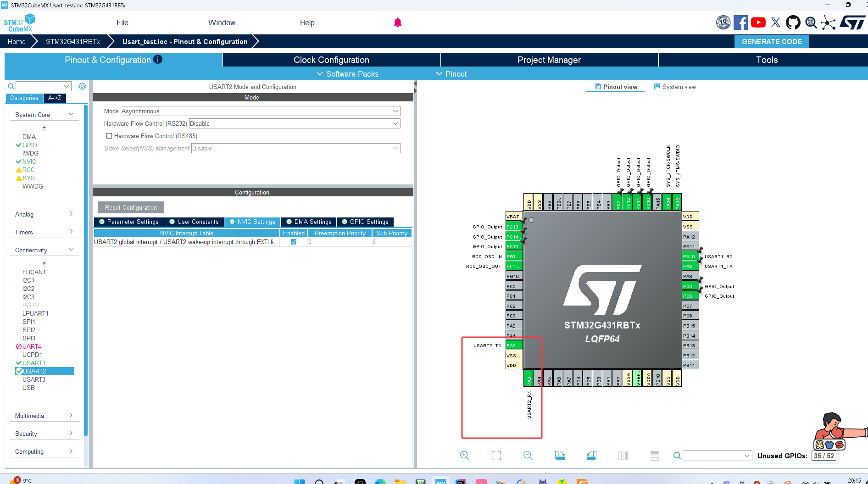The image size is (868, 484).
Task: Click the ST community network icon
Action: pyautogui.click(x=828, y=22)
